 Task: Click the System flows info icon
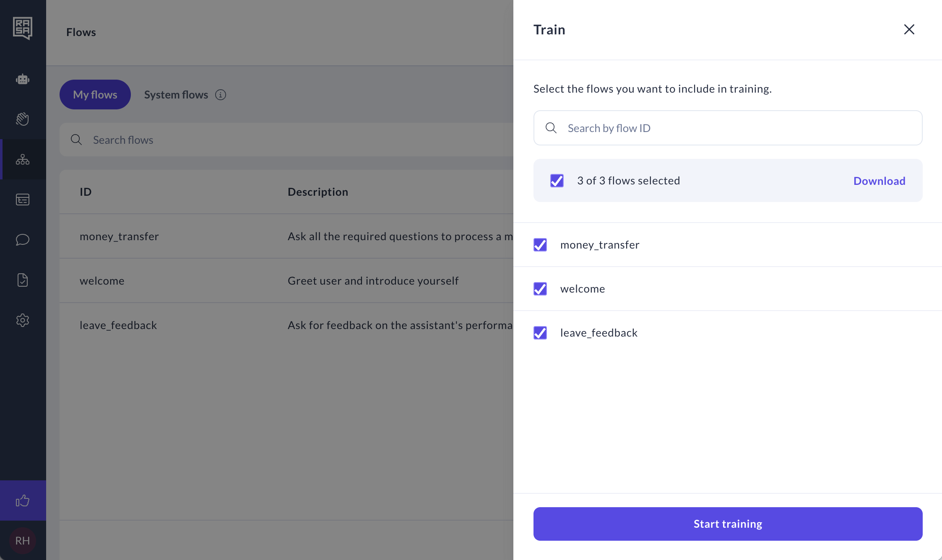click(221, 95)
